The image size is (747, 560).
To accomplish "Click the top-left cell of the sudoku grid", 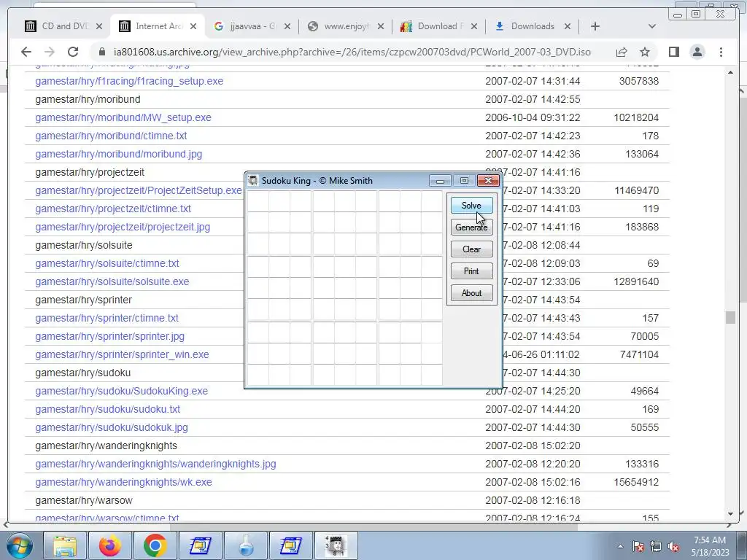I will 258,201.
